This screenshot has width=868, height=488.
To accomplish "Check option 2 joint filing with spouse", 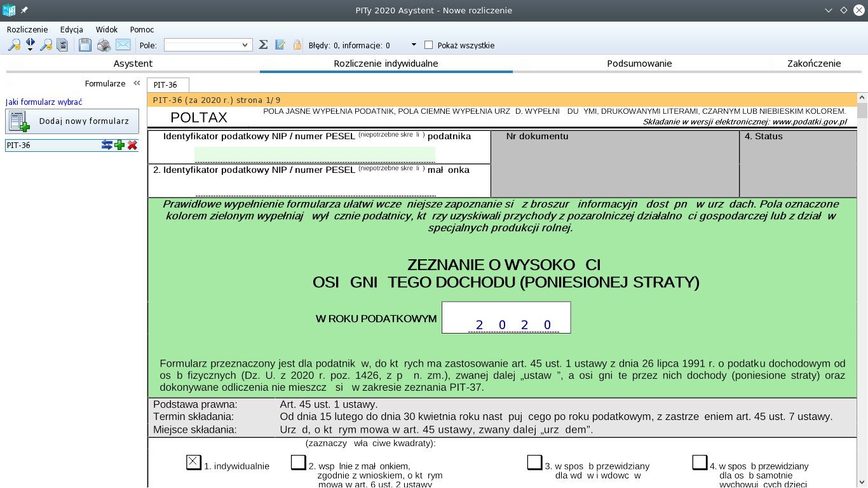I will tap(298, 463).
